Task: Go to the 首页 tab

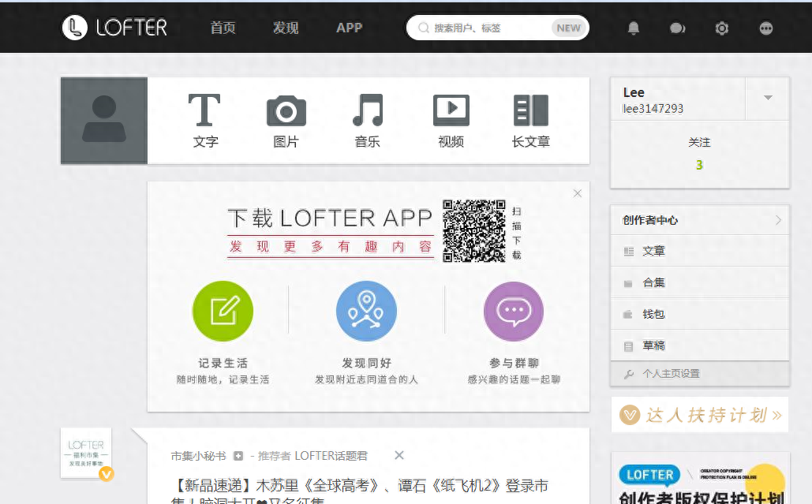Action: coord(223,28)
